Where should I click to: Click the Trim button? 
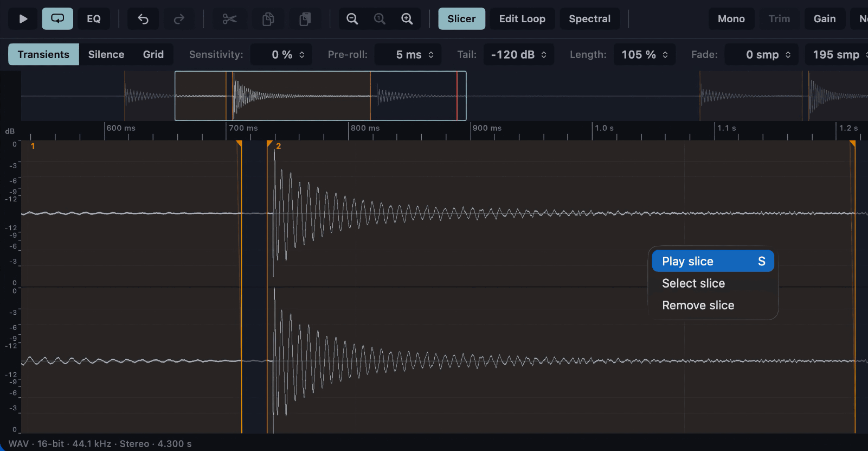[x=779, y=19]
